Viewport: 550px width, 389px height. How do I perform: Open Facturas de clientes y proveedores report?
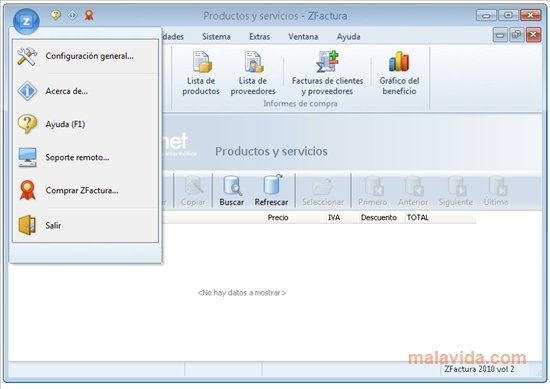point(327,73)
